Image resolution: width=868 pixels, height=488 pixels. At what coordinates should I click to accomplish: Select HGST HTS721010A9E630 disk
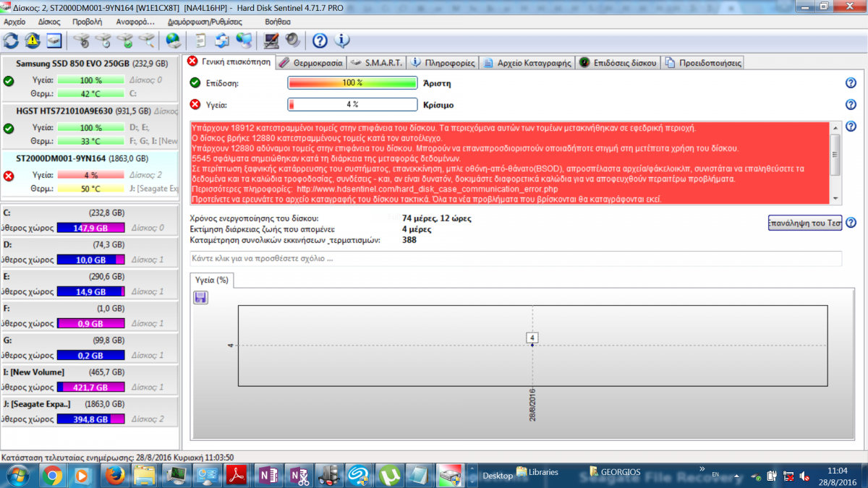click(90, 126)
